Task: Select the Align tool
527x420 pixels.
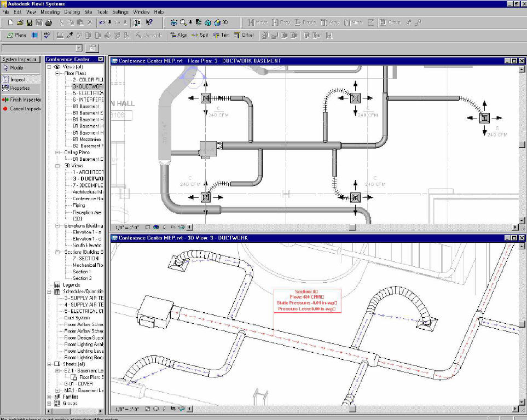Action: click(178, 35)
